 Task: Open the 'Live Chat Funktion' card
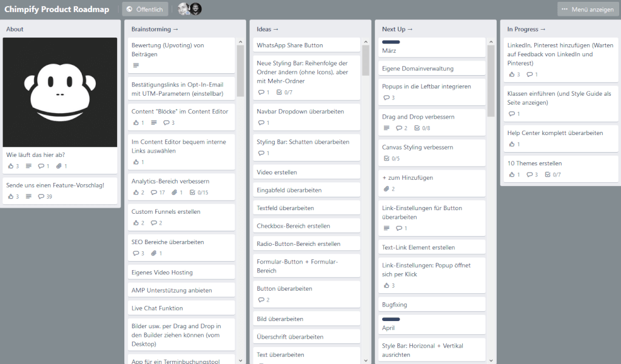click(x=181, y=308)
